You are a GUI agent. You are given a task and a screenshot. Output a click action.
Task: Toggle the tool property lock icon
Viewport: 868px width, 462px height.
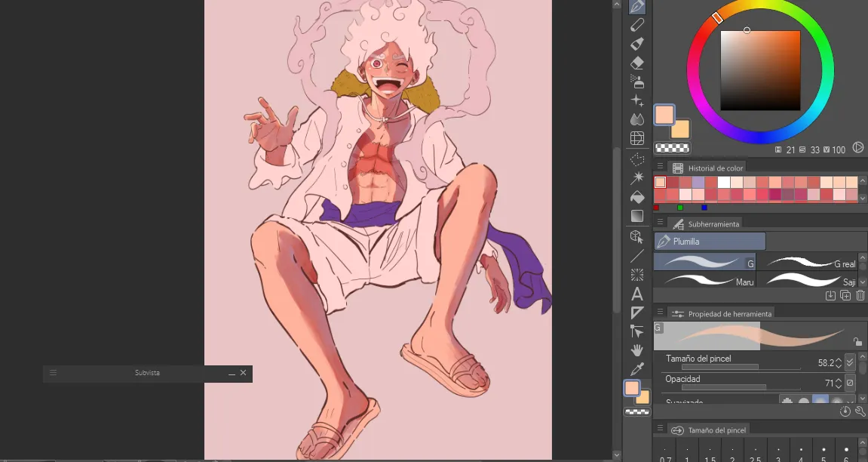point(857,342)
